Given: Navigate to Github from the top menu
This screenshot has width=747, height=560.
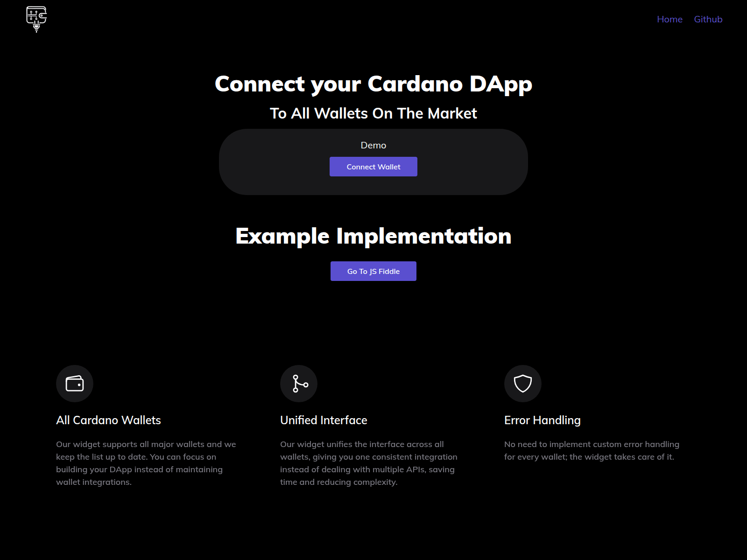Looking at the screenshot, I should click(708, 19).
